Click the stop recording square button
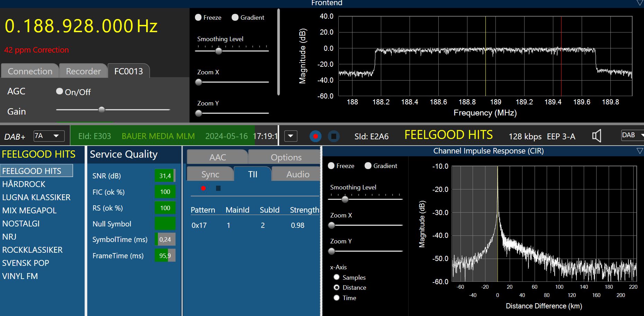Viewport: 644px width, 316px height. (333, 136)
